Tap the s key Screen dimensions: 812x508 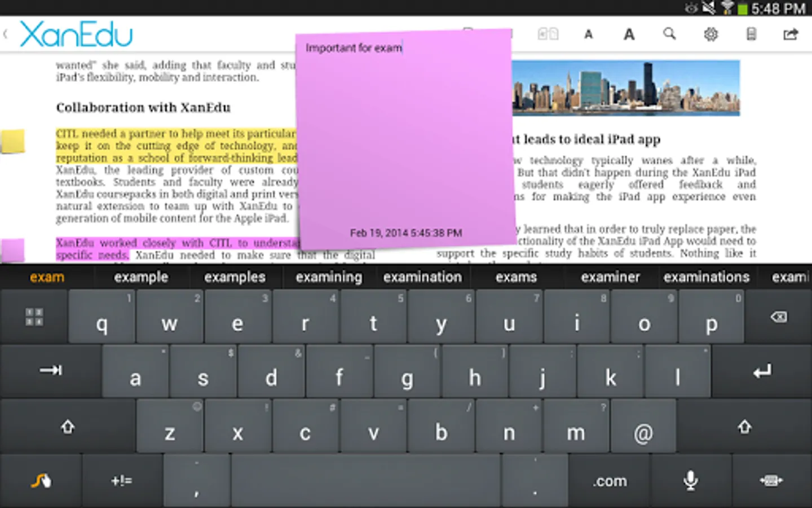click(x=203, y=371)
